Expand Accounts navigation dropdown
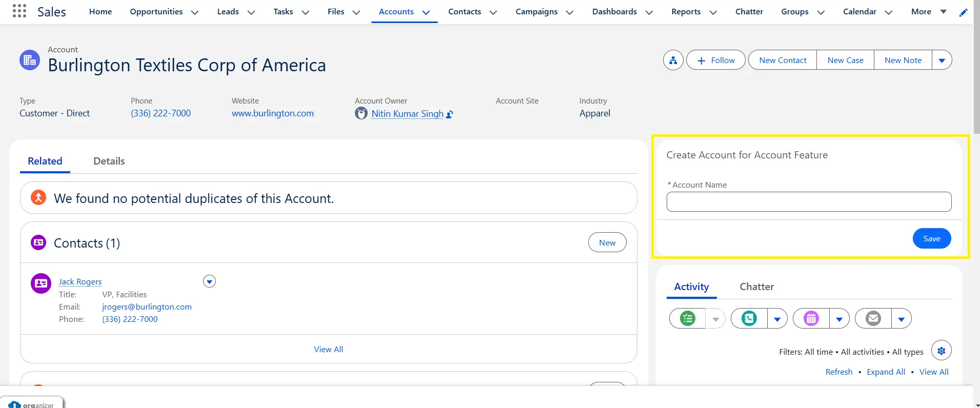The height and width of the screenshot is (408, 980). pos(426,12)
